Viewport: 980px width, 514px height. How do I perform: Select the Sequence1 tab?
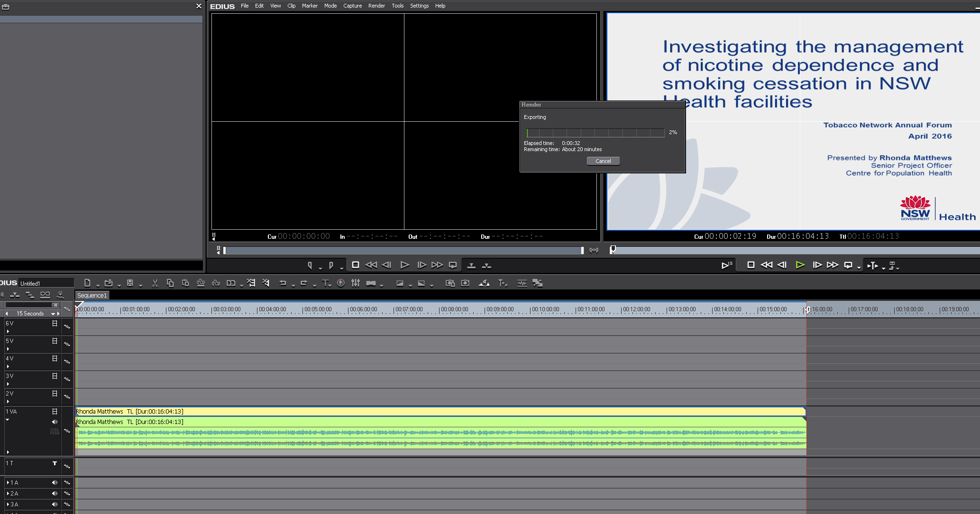(92, 296)
